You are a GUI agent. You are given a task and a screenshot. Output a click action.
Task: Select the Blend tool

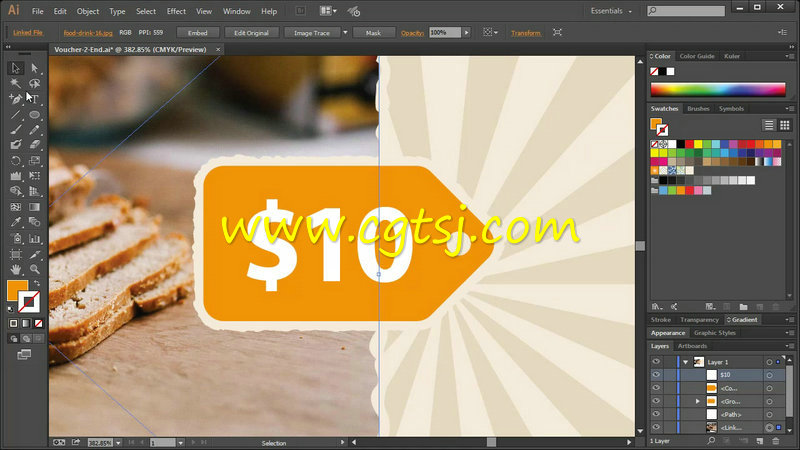coord(34,222)
